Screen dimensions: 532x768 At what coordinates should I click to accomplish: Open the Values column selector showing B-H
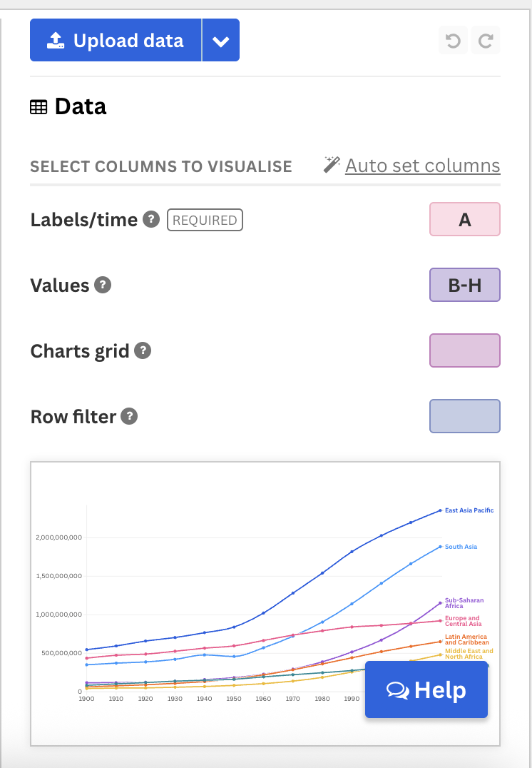(x=464, y=284)
